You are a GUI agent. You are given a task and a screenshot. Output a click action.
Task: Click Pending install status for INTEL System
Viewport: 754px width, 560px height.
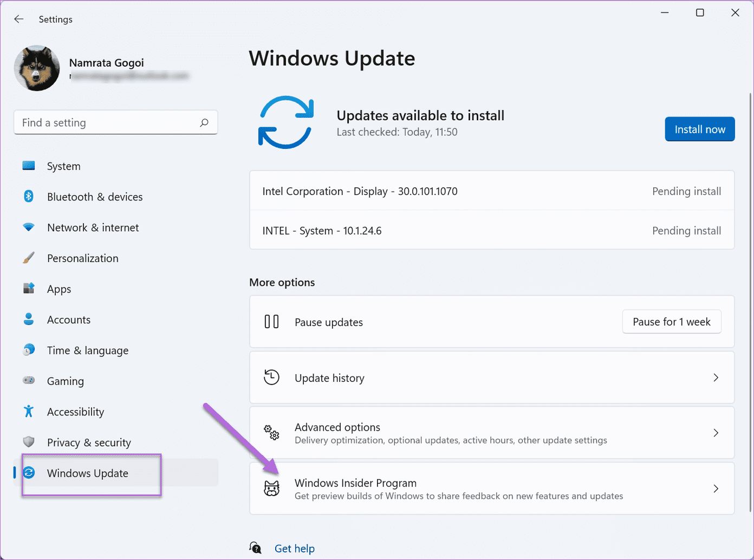[686, 231]
